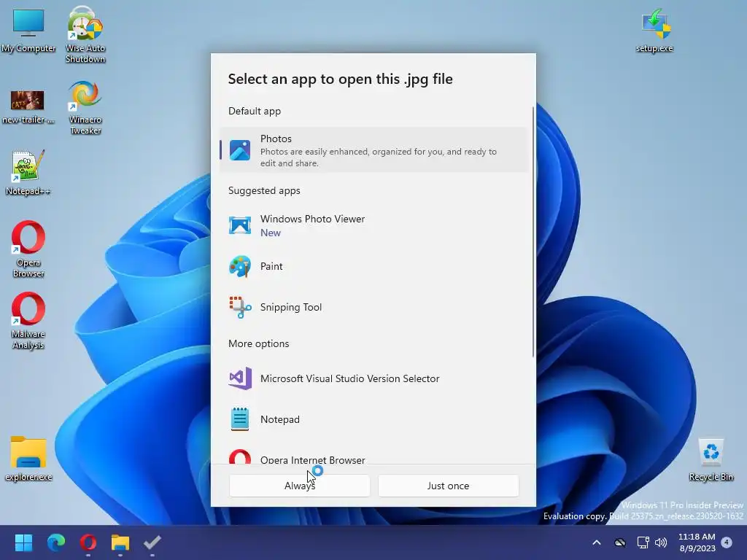Select Malware Analysis desktop shortcut
Image resolution: width=747 pixels, height=560 pixels.
coord(28,321)
